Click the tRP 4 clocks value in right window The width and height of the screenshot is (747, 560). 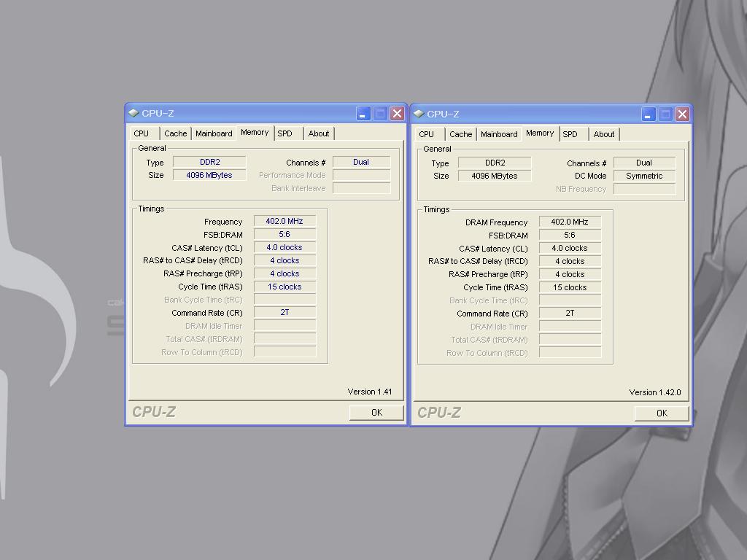click(570, 275)
